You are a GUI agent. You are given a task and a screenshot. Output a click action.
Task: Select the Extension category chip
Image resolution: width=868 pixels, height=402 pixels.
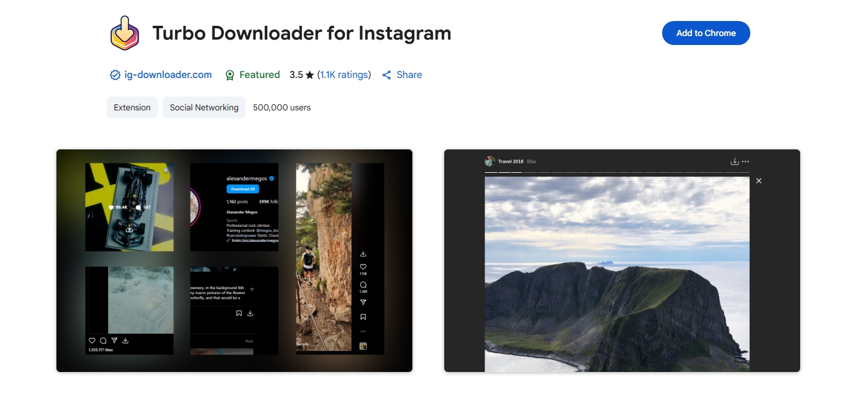pos(132,107)
